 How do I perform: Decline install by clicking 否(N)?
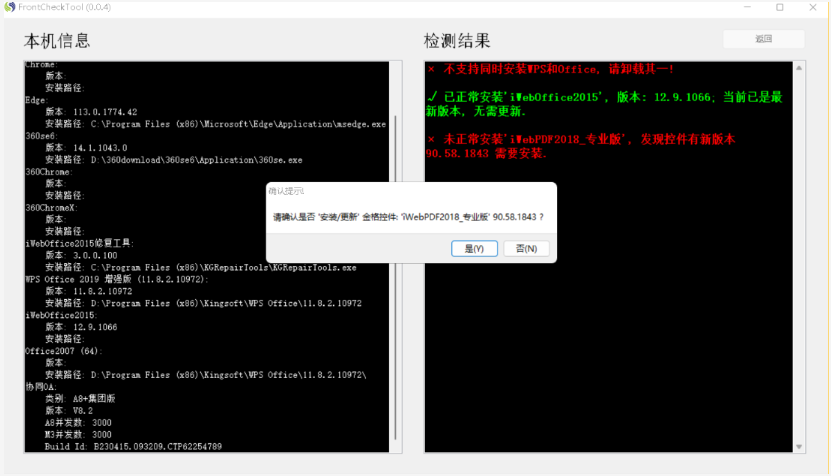[526, 249]
